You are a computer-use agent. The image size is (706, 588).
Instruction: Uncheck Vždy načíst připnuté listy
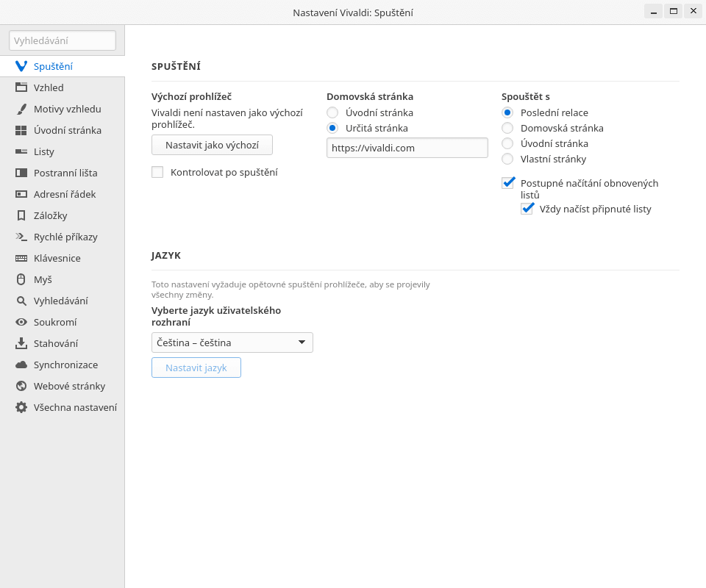coord(527,209)
